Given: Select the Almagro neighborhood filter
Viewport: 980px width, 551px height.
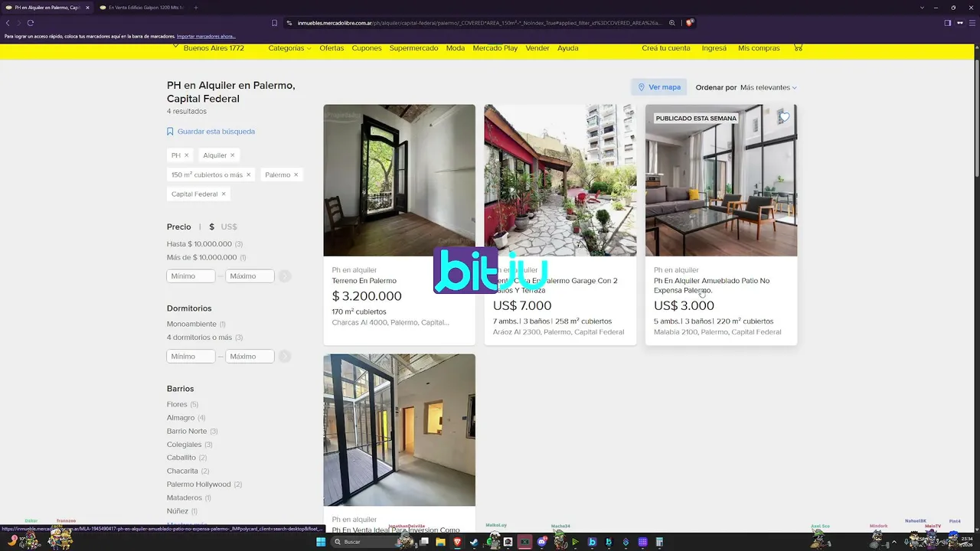Looking at the screenshot, I should (x=186, y=418).
